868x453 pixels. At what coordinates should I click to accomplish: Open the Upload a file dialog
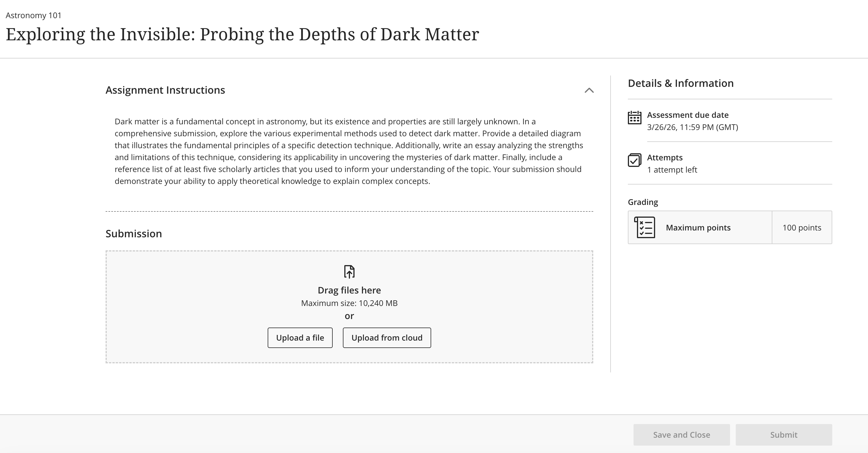300,337
